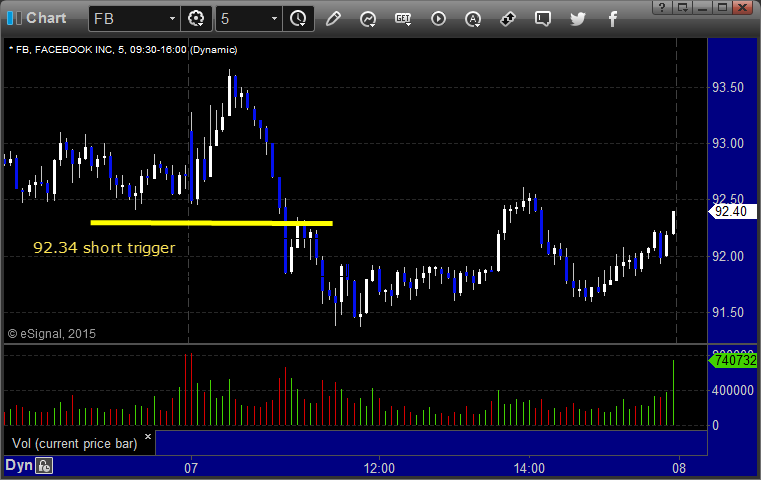
Task: Click the 740732 volume marker
Action: (x=732, y=361)
